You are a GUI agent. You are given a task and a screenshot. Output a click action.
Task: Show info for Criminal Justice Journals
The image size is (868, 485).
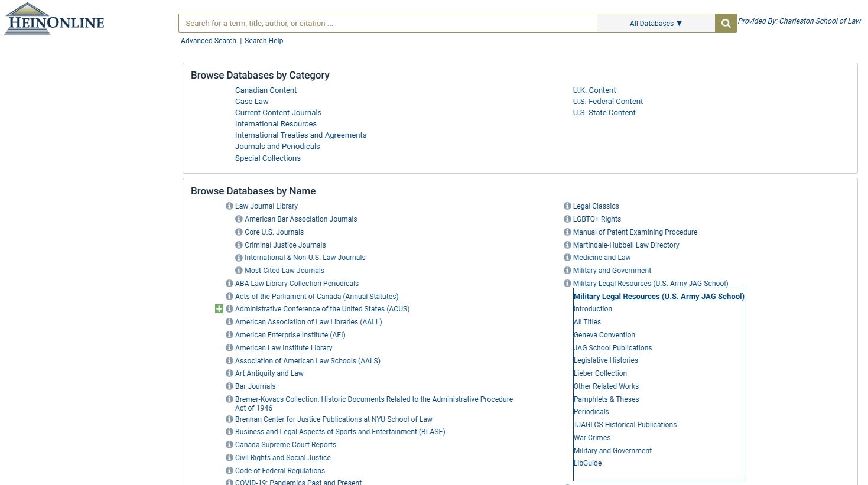[239, 245]
